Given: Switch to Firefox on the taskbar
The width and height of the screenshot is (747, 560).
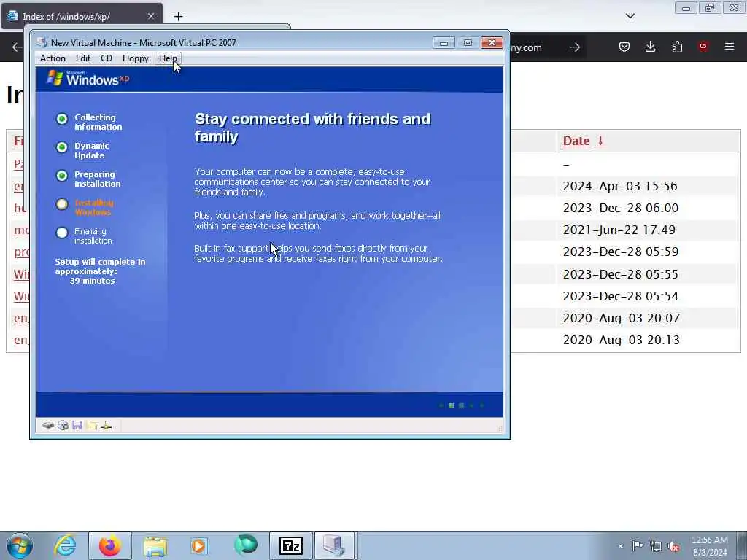Looking at the screenshot, I should point(110,545).
